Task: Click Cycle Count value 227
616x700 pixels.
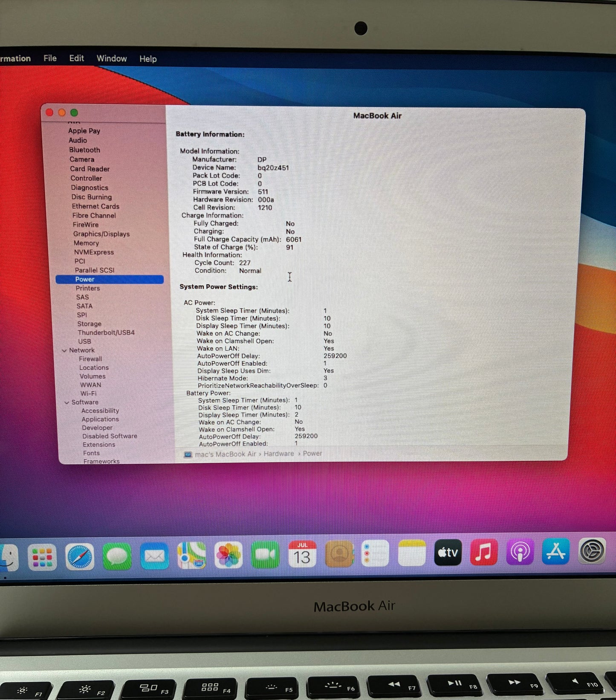Action: pyautogui.click(x=245, y=263)
